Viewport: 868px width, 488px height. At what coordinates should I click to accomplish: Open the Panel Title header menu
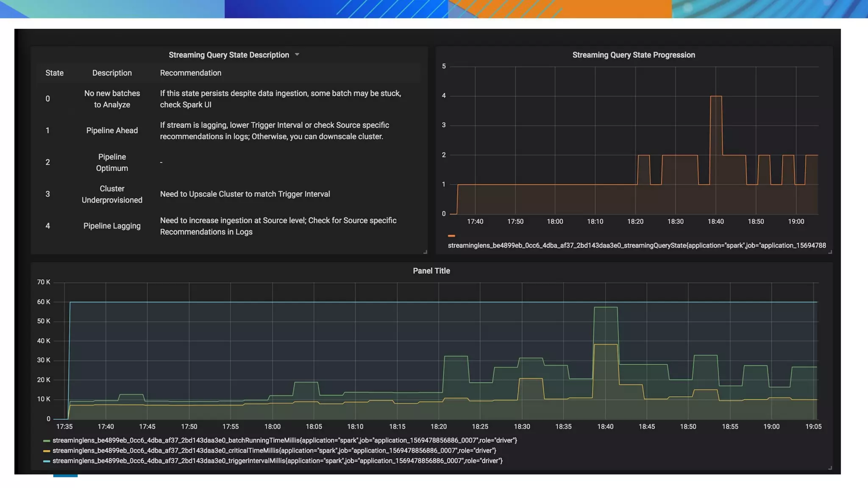[x=431, y=271]
